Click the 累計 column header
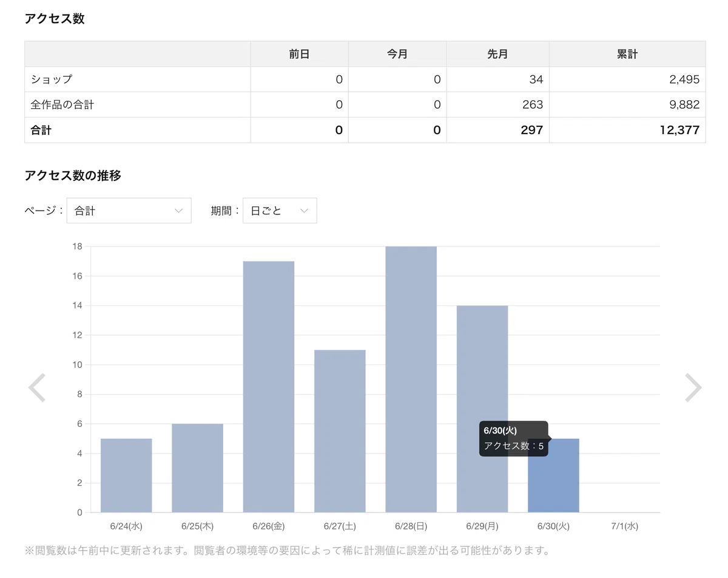This screenshot has height=578, width=728. [x=627, y=54]
